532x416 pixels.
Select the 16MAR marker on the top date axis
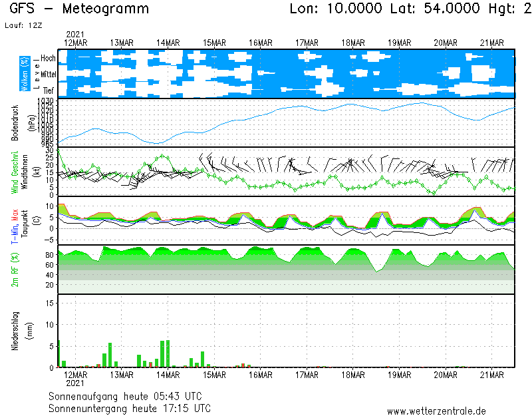pyautogui.click(x=261, y=43)
